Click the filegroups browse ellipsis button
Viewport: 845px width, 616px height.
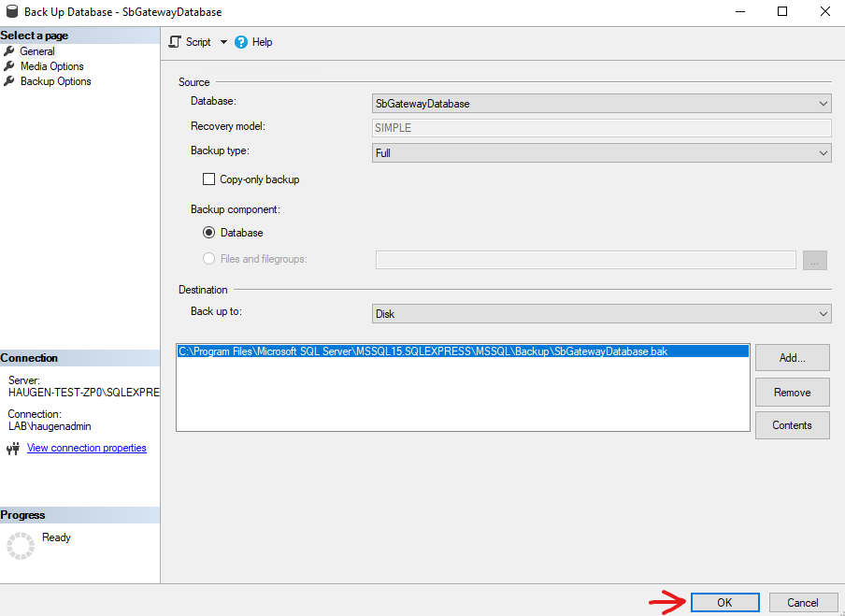(x=814, y=260)
